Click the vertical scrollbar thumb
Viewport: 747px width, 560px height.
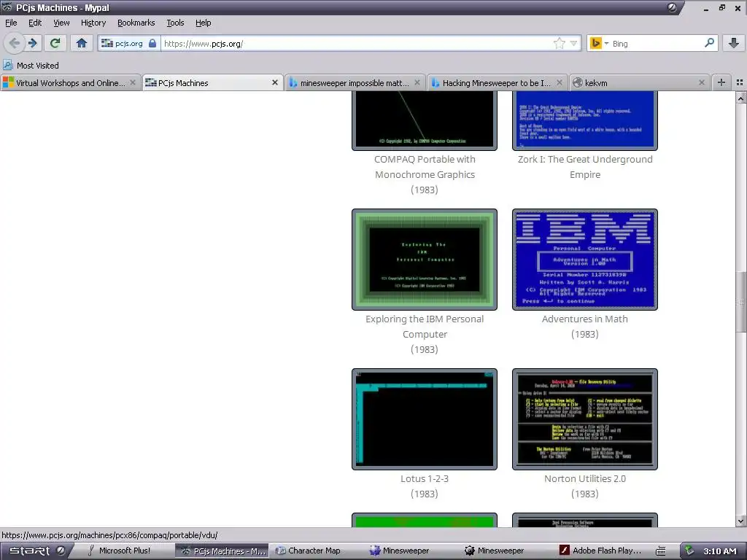(x=741, y=302)
